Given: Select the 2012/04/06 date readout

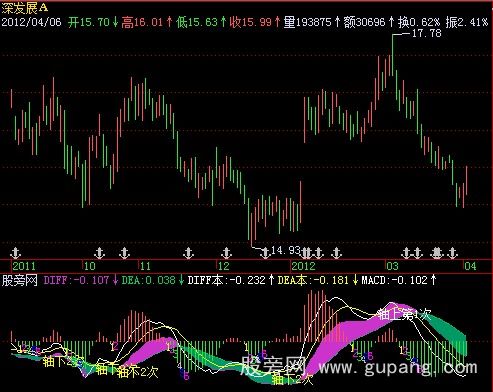Looking at the screenshot, I should pyautogui.click(x=32, y=22).
